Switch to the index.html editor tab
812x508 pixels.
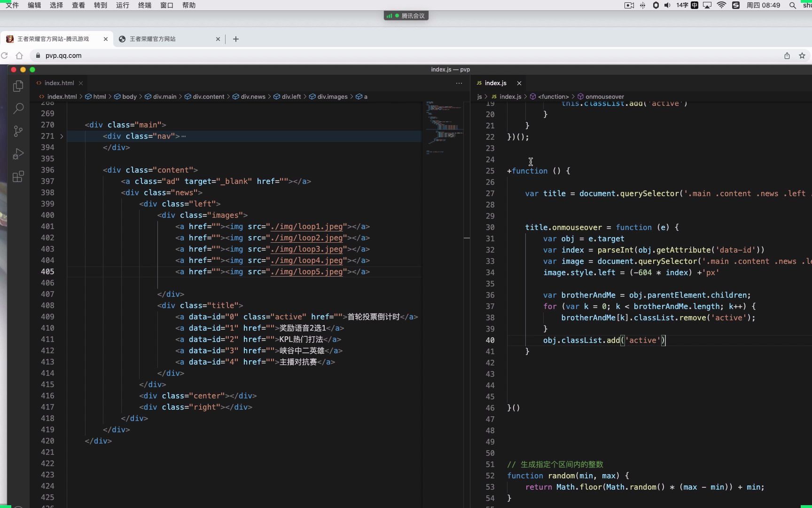(x=59, y=83)
